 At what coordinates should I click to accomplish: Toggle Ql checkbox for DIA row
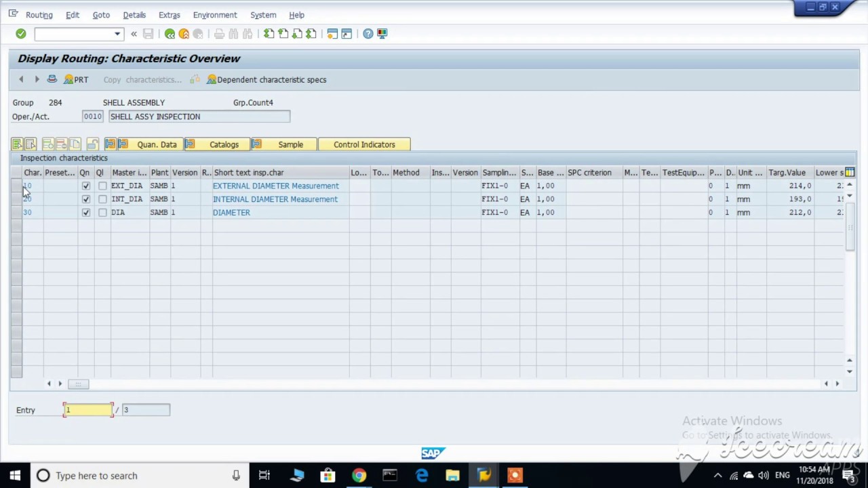point(102,212)
